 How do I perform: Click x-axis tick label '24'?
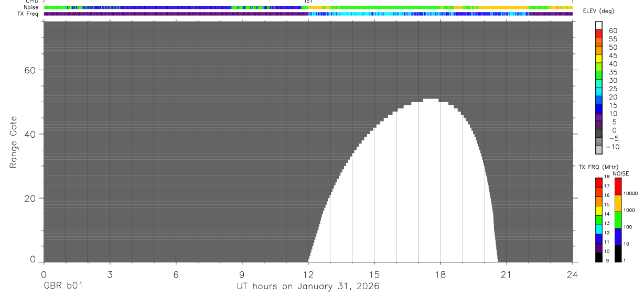click(573, 274)
